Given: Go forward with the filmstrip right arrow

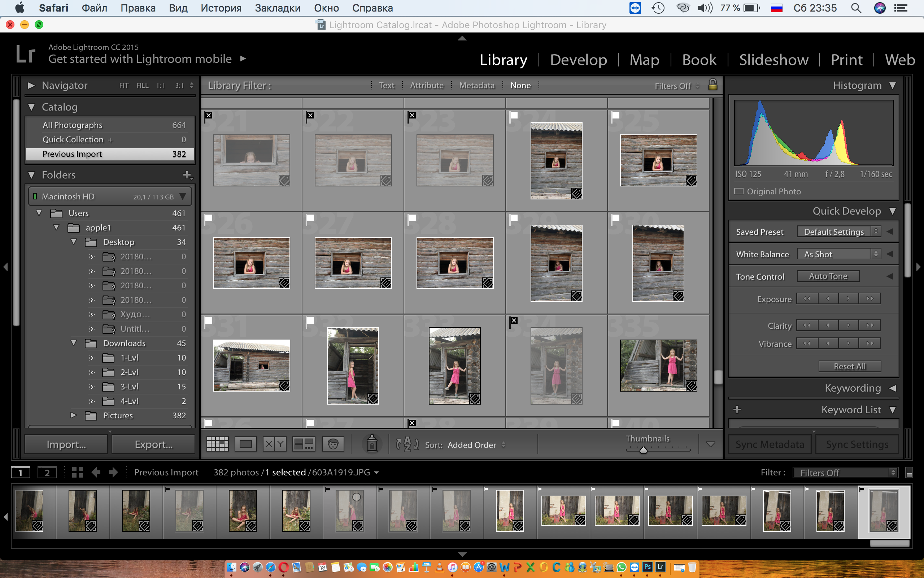Looking at the screenshot, I should (x=113, y=473).
